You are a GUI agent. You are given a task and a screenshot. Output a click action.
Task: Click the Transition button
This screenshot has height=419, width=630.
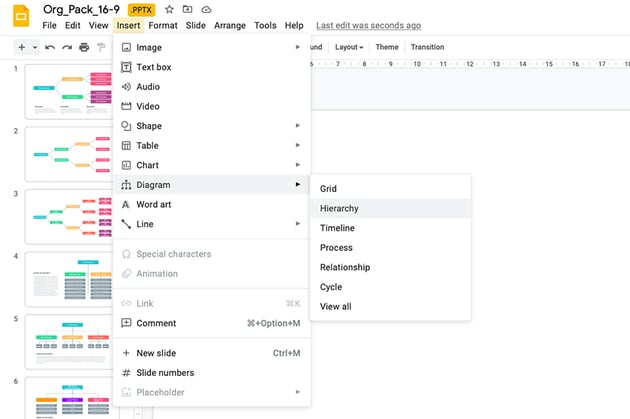[427, 47]
